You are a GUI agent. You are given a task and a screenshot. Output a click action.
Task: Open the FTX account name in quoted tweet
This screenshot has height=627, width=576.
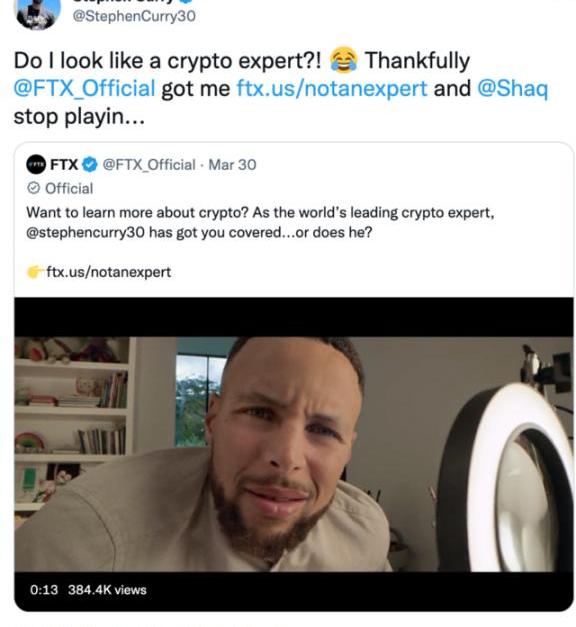[x=64, y=164]
